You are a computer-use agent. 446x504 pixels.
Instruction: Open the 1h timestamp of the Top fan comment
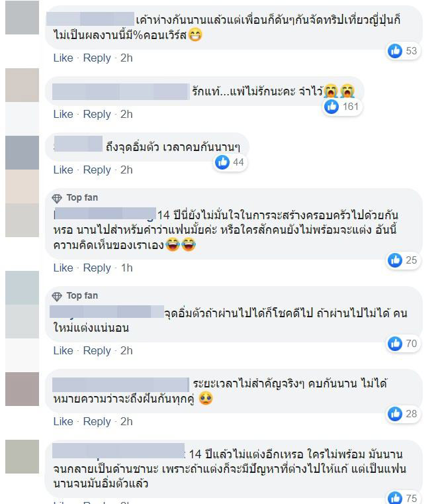point(126,268)
